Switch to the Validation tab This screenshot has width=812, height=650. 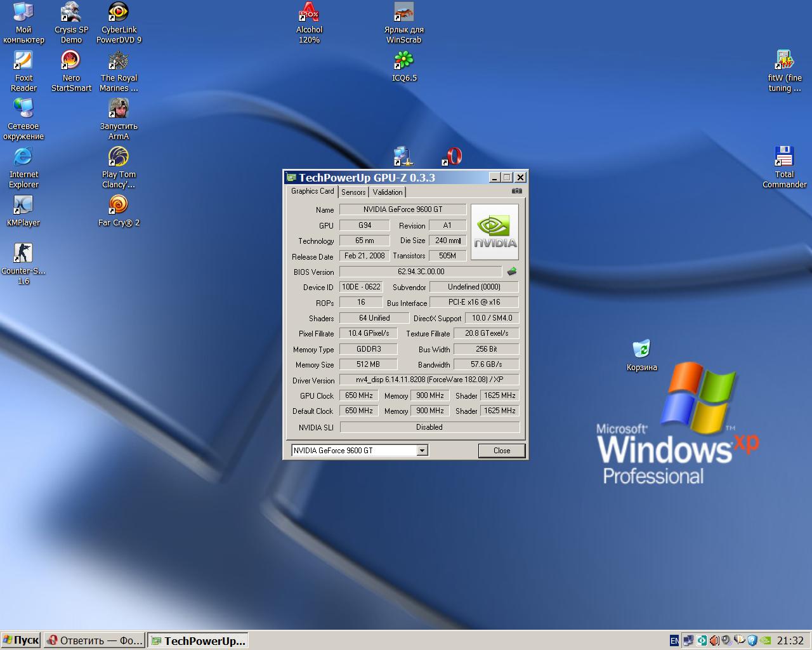coord(387,192)
